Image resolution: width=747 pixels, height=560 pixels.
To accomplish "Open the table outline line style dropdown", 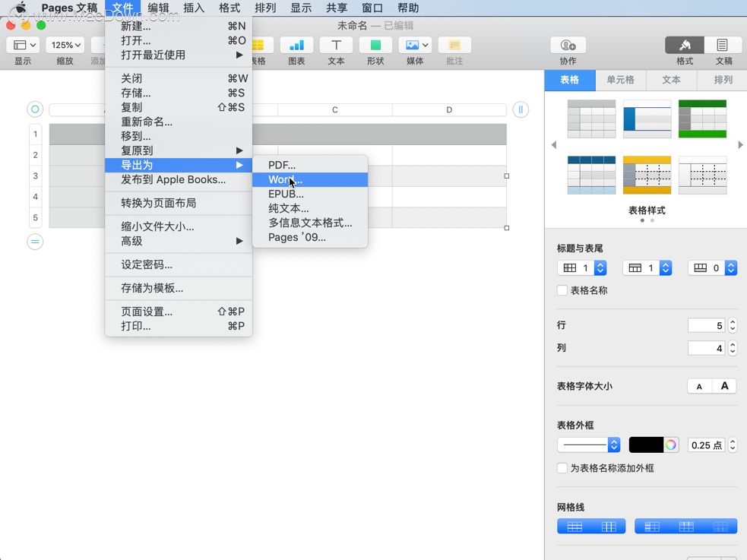I will click(589, 445).
